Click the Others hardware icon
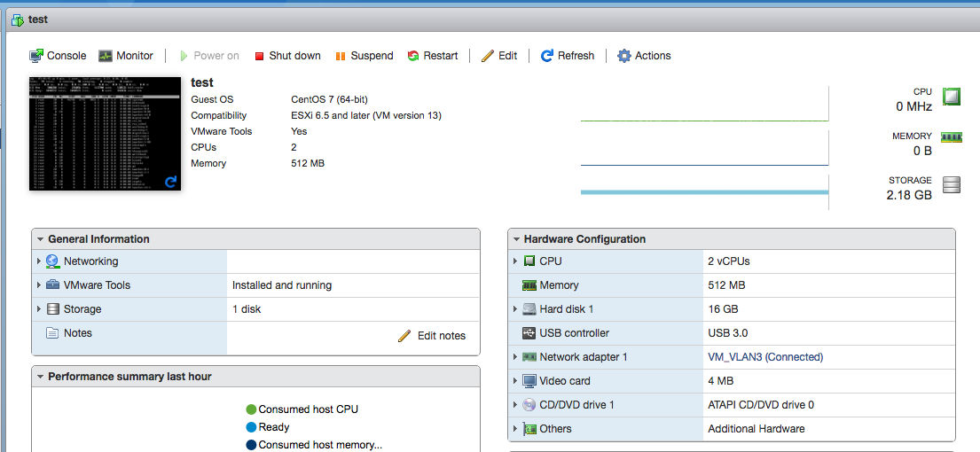This screenshot has height=452, width=980. coord(529,429)
